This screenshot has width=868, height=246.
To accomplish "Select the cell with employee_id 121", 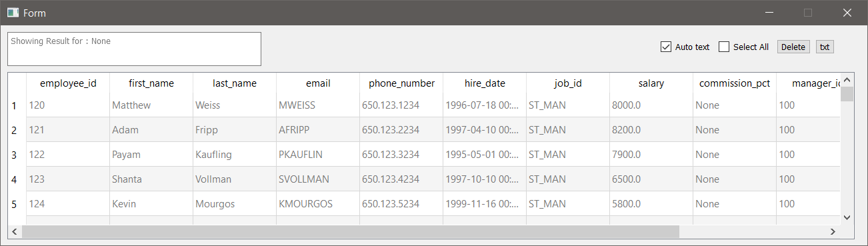I will coord(68,130).
